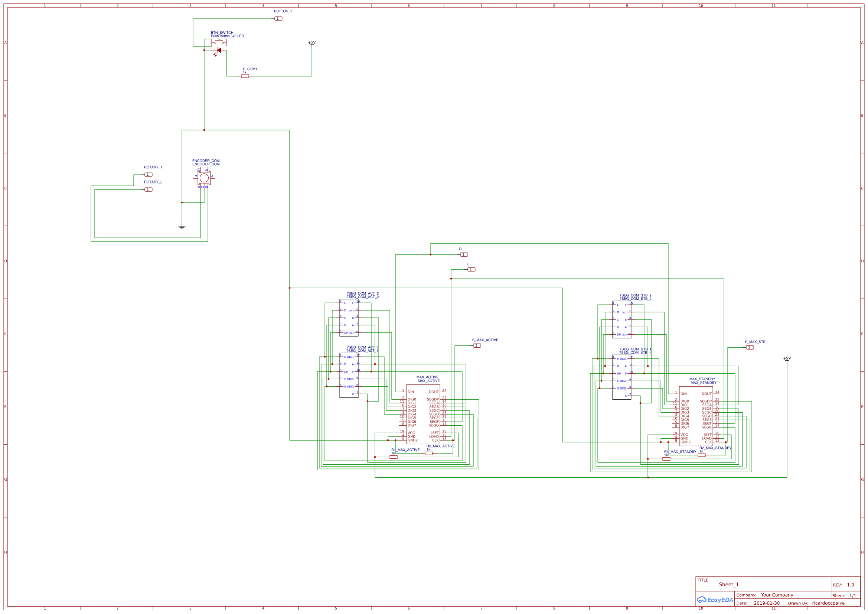Click the S_MAX_STB net port

click(x=749, y=347)
